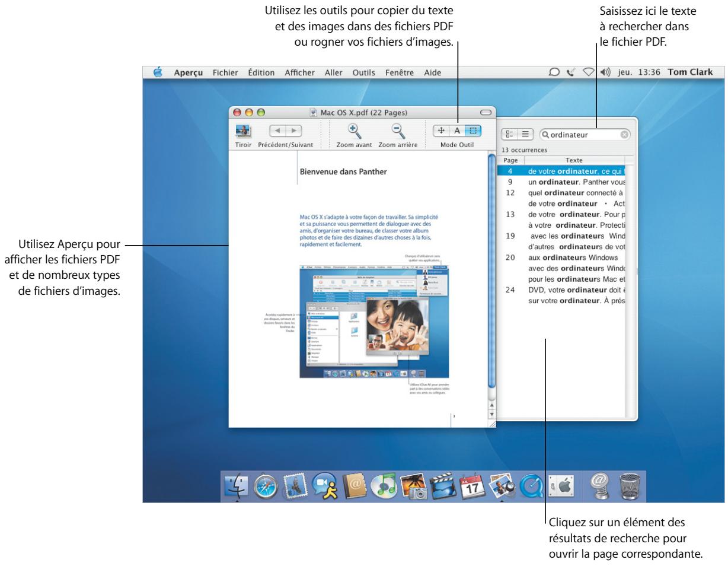This screenshot has width=728, height=566.
Task: Click the magnifier icon in search field
Action: point(545,135)
